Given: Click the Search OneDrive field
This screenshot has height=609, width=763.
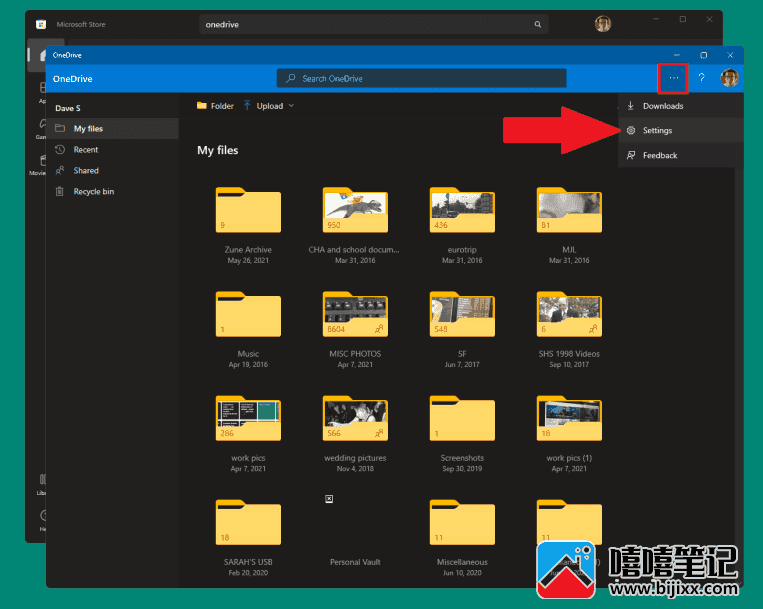Looking at the screenshot, I should click(421, 78).
